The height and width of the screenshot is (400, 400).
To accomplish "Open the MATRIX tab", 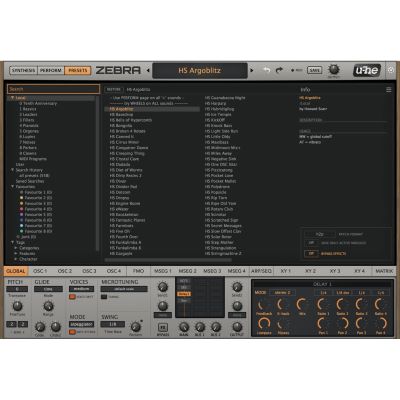I will click(x=384, y=271).
